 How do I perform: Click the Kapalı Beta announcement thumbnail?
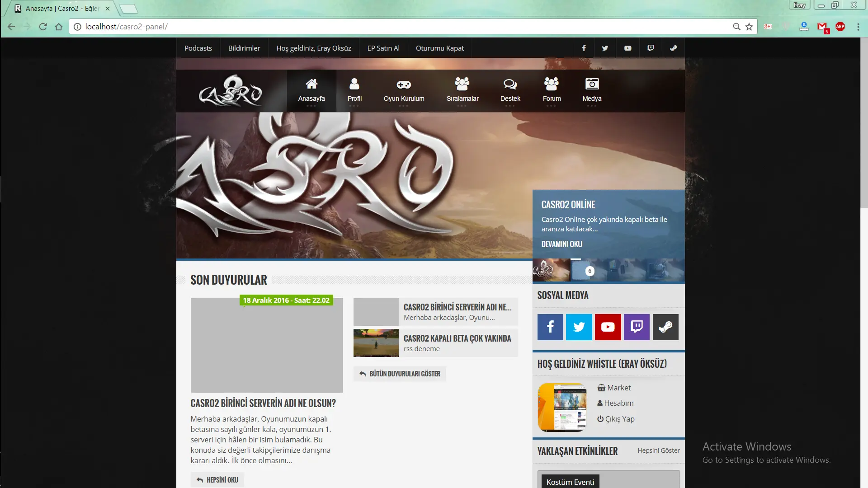376,343
